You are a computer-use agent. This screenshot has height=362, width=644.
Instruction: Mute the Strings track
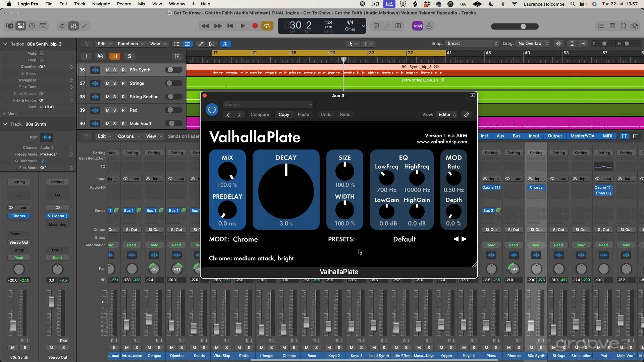(x=107, y=83)
